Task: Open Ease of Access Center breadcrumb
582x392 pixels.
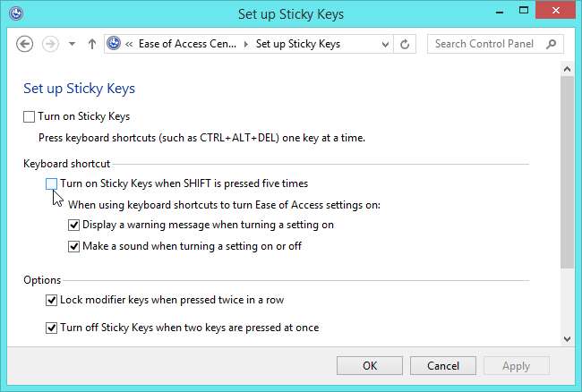Action: click(x=187, y=44)
